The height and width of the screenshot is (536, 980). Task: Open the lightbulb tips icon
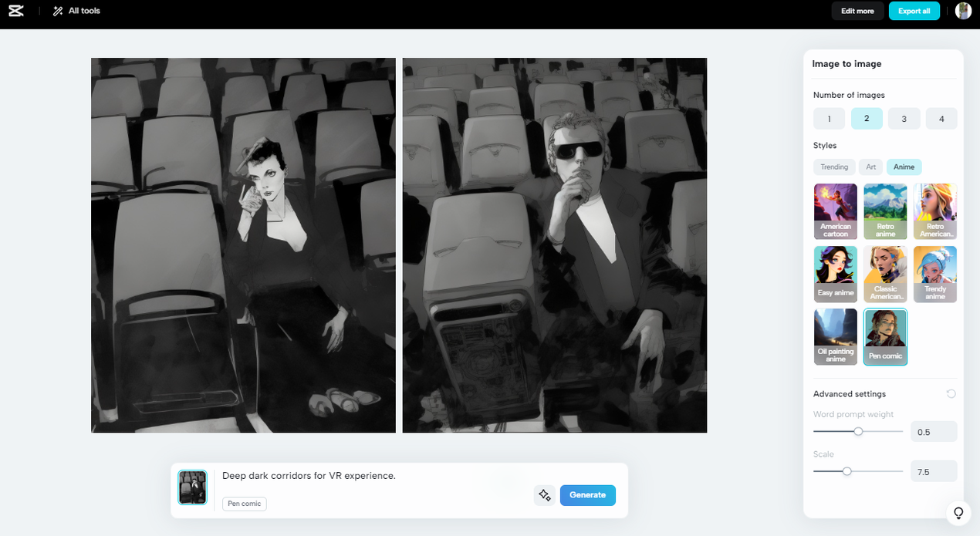click(958, 512)
